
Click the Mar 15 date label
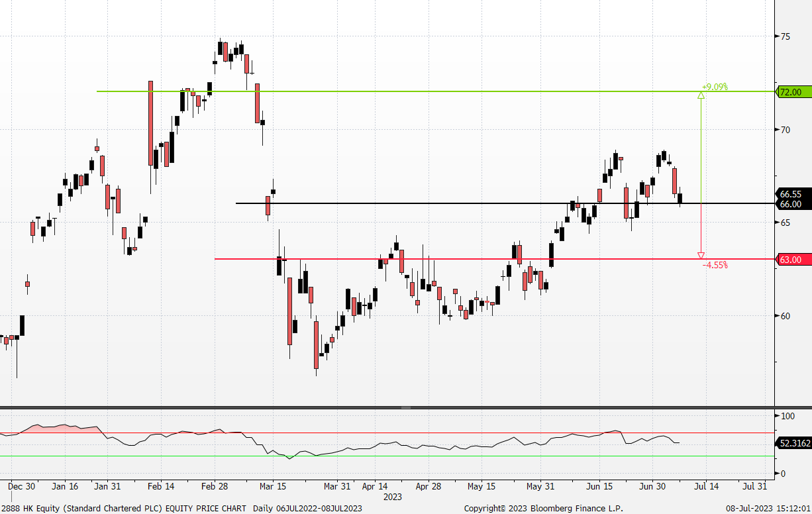coord(274,486)
